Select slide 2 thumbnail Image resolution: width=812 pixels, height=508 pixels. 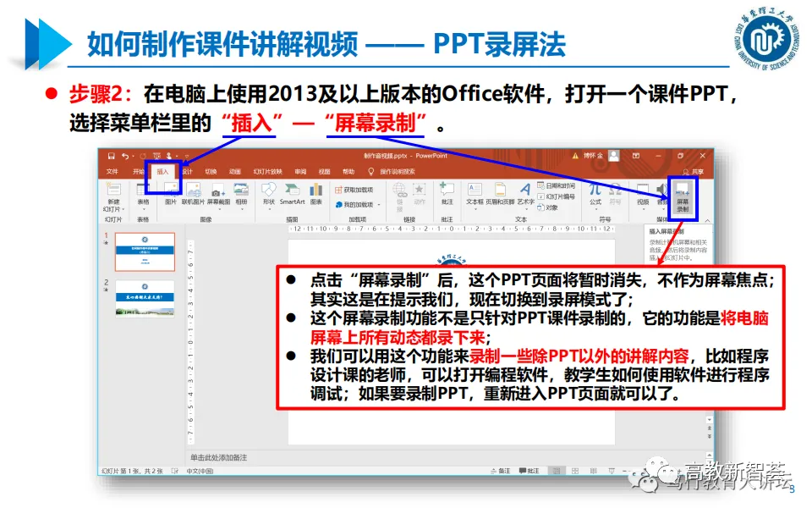click(x=145, y=297)
